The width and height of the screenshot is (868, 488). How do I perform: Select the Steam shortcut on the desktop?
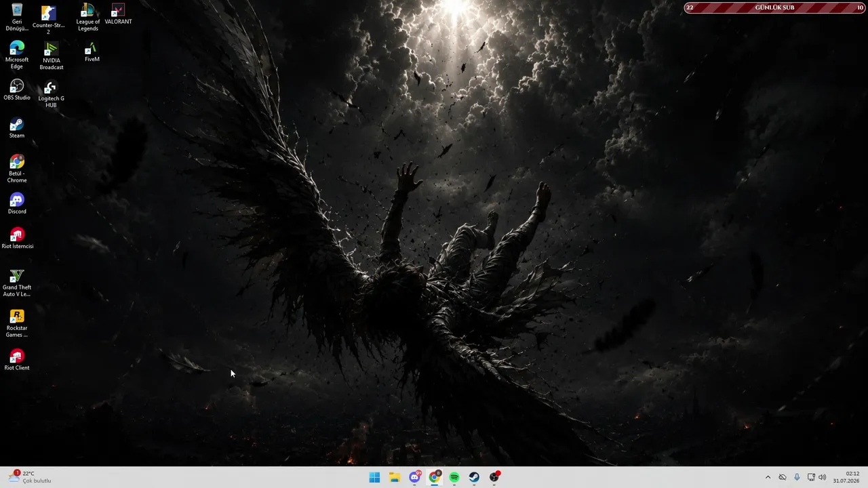pyautogui.click(x=17, y=128)
